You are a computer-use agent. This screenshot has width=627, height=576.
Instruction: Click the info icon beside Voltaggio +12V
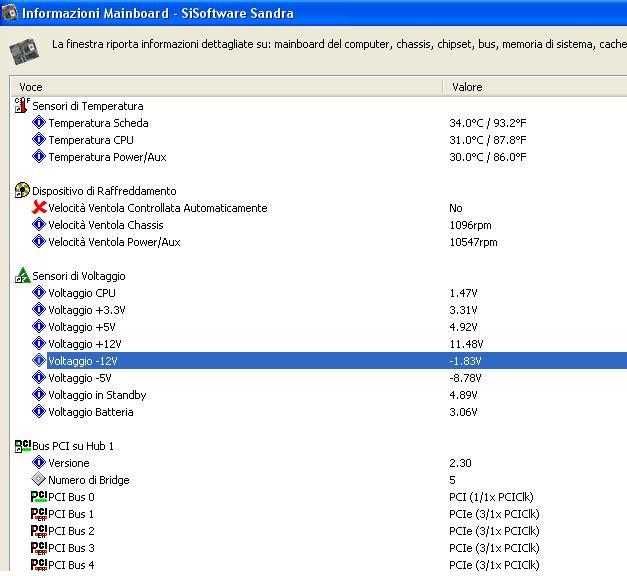click(39, 343)
